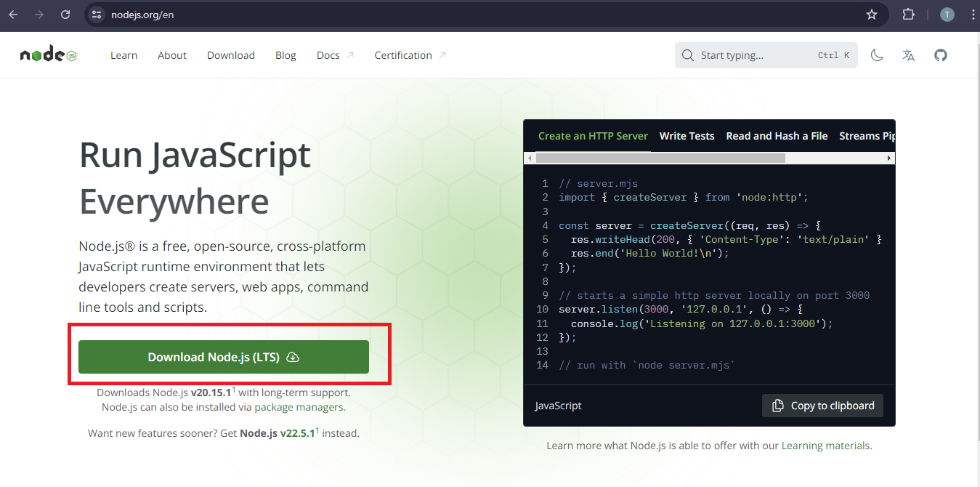980x487 pixels.
Task: Click the Node.js v22.5.1 link
Action: (278, 433)
